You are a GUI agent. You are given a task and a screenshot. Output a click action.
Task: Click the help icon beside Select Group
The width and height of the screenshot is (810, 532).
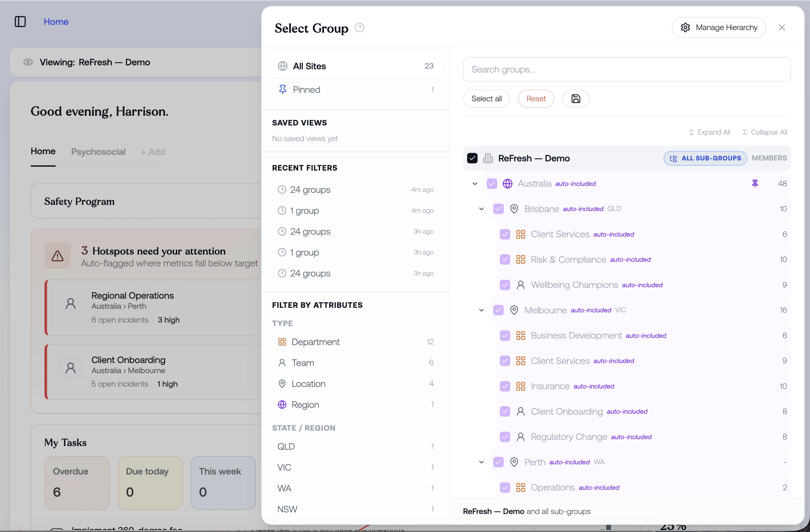click(359, 27)
